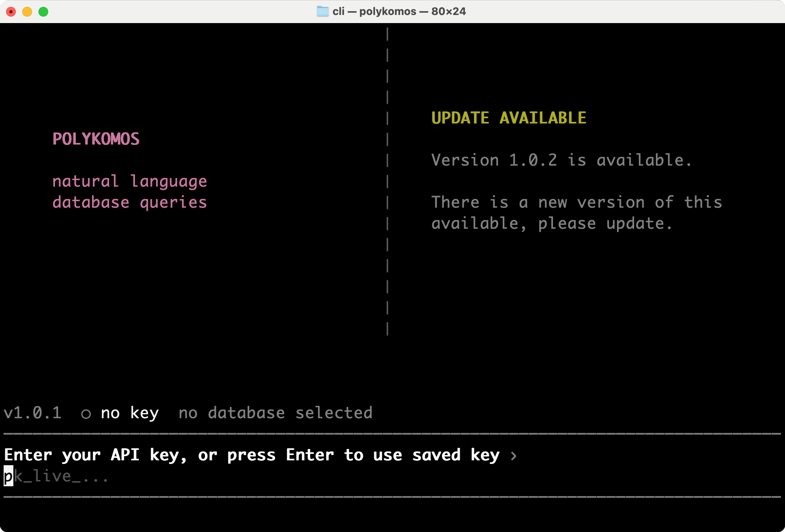
Task: Click the folder icon in the title bar
Action: point(323,11)
